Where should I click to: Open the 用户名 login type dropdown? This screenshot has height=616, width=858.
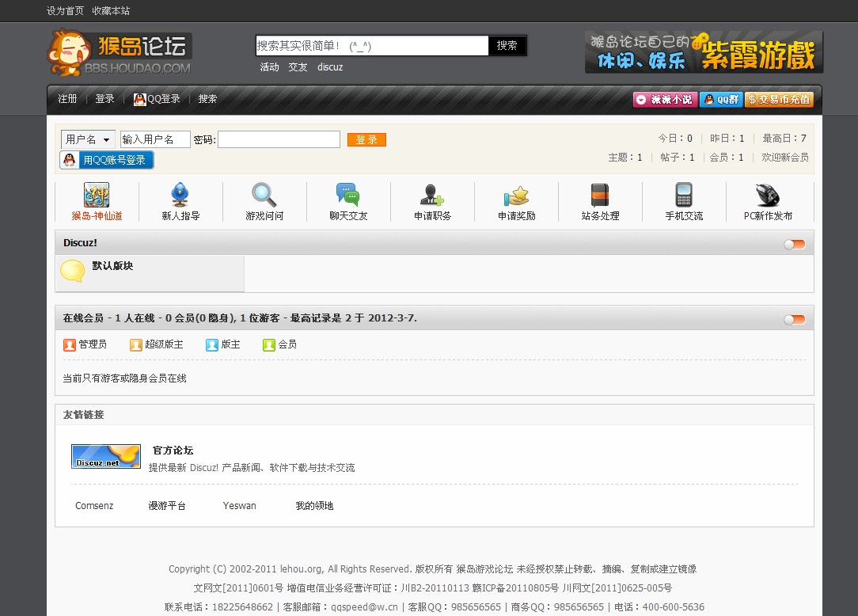[88, 139]
